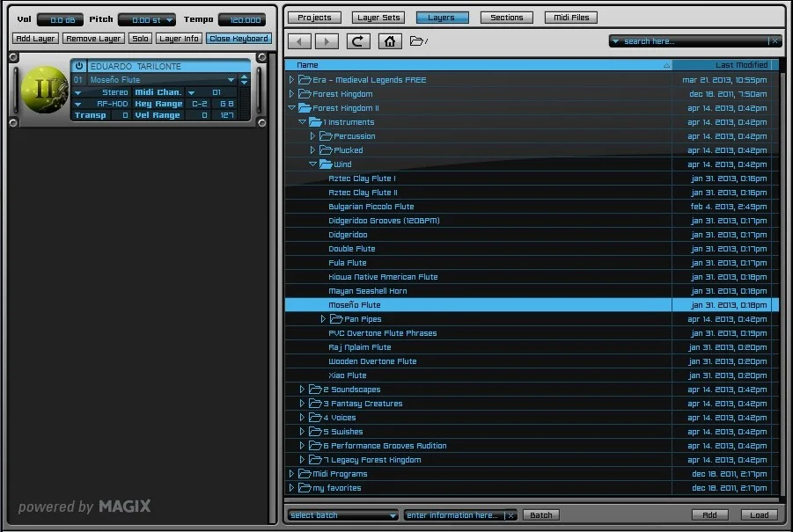Open the RF-HDD mode dropdown

77,104
